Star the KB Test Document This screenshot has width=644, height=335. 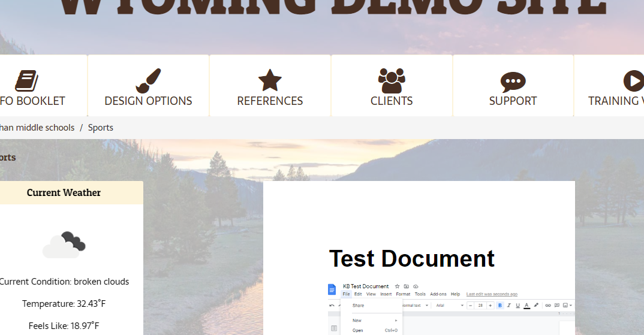coord(397,286)
